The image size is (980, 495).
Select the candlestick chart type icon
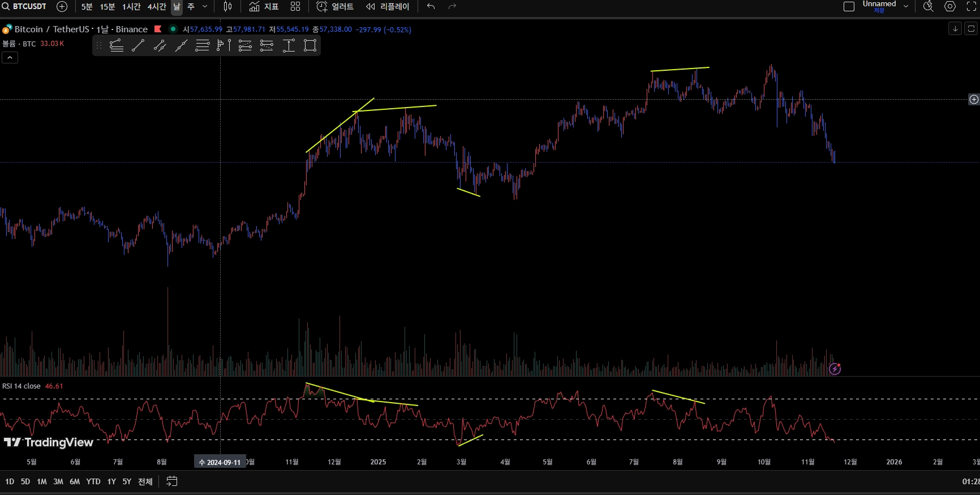click(227, 7)
